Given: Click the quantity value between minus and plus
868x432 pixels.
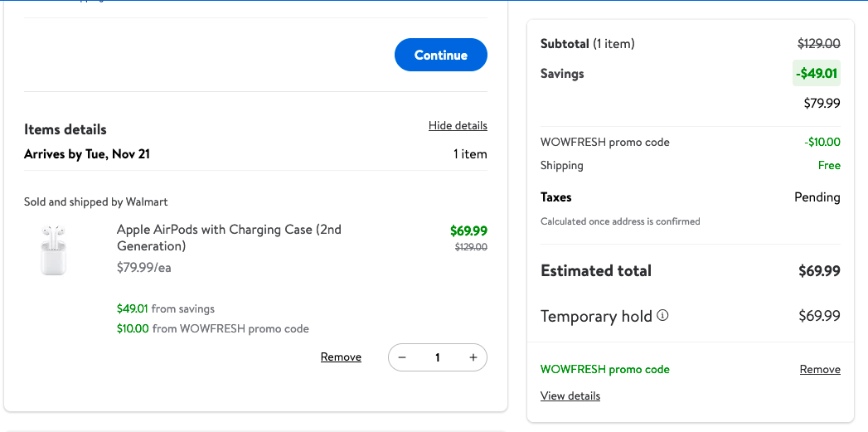Looking at the screenshot, I should coord(437,357).
